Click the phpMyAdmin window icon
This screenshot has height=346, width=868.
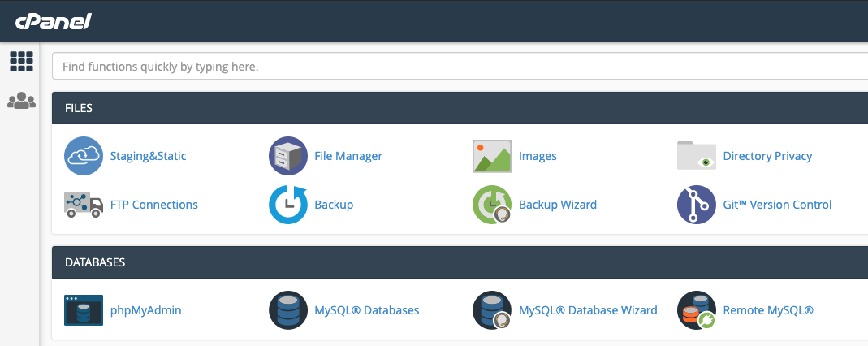(84, 310)
